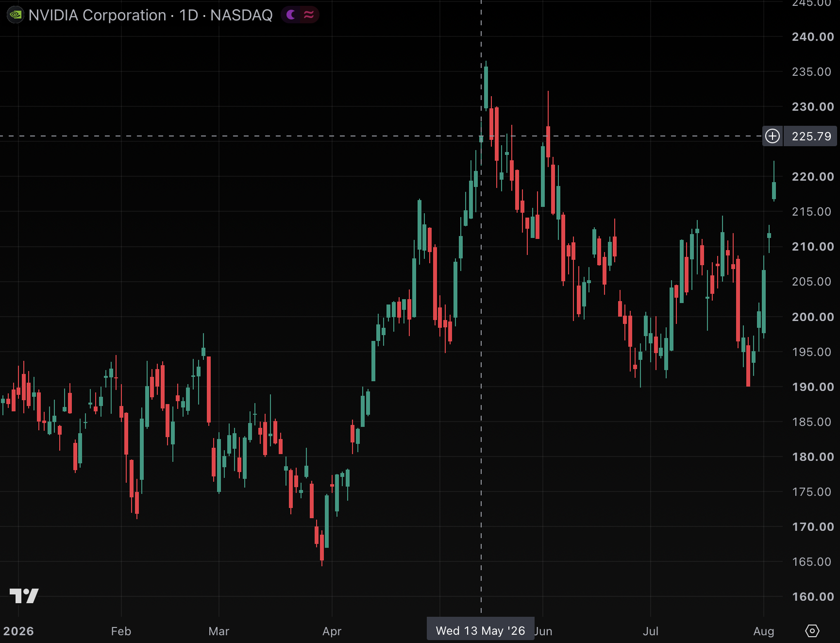Screen dimensions: 840x643
Task: Click the 240.00 price axis label
Action: [x=812, y=37]
